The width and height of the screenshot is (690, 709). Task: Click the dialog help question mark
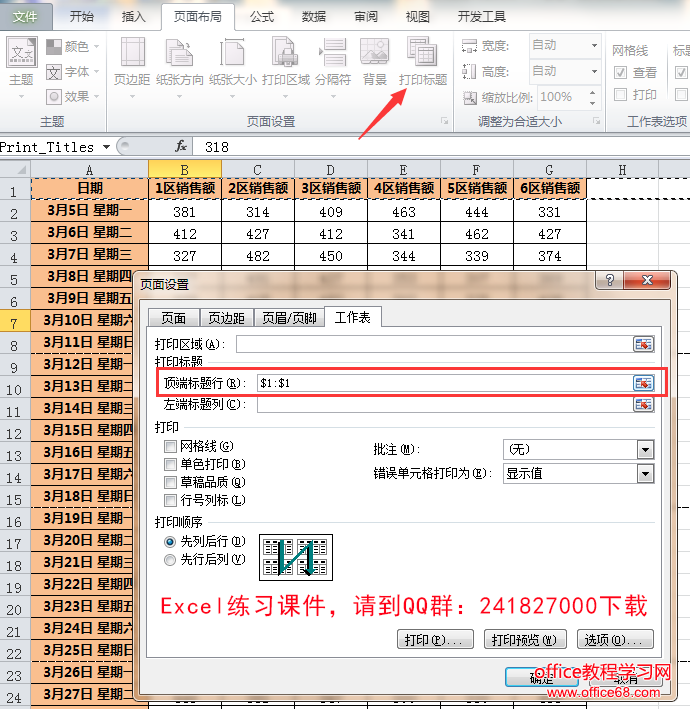610,280
